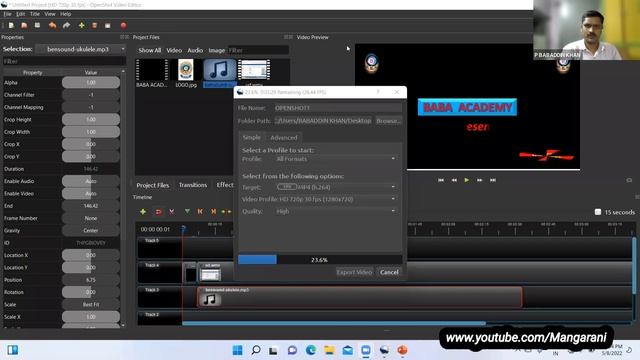This screenshot has width=640, height=360.
Task: Click the help question mark in export dialog
Action: click(378, 92)
